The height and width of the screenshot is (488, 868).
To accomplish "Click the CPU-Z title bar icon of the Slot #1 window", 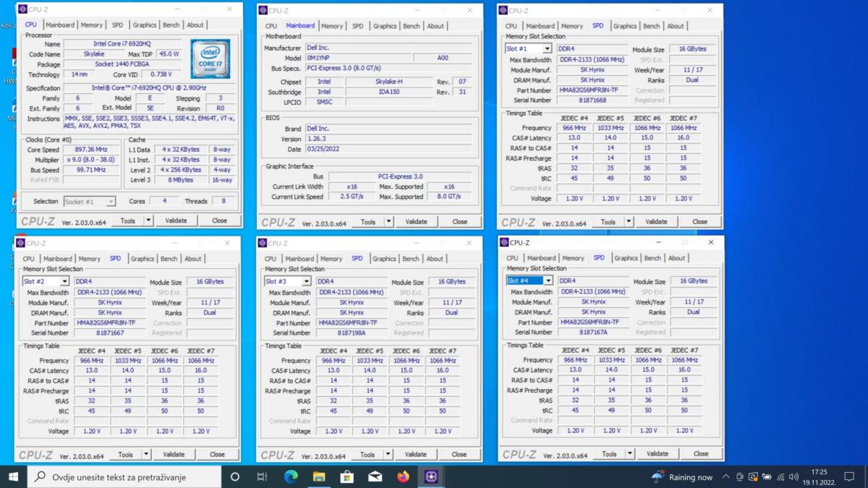I will tap(503, 10).
